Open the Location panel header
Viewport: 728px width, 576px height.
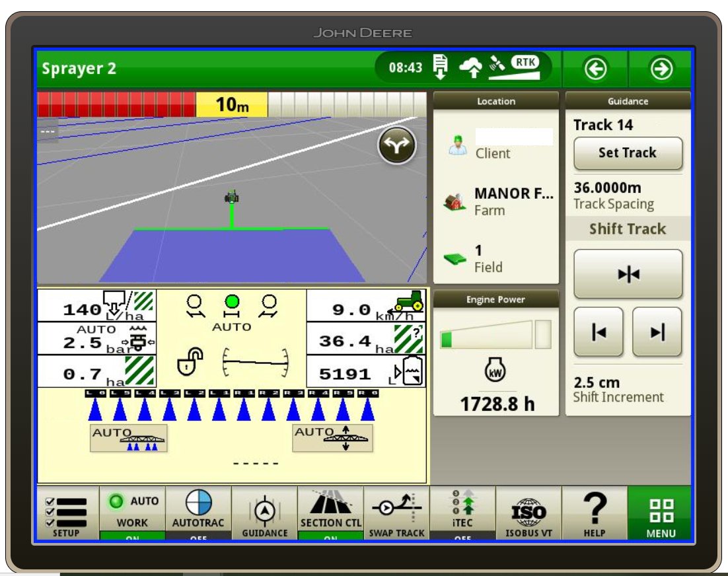pos(496,101)
